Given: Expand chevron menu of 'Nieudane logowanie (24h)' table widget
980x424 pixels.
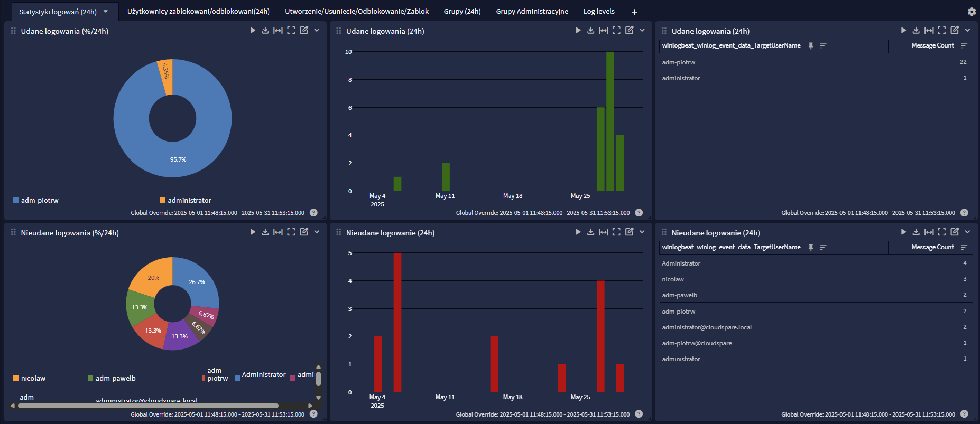Looking at the screenshot, I should tap(967, 232).
